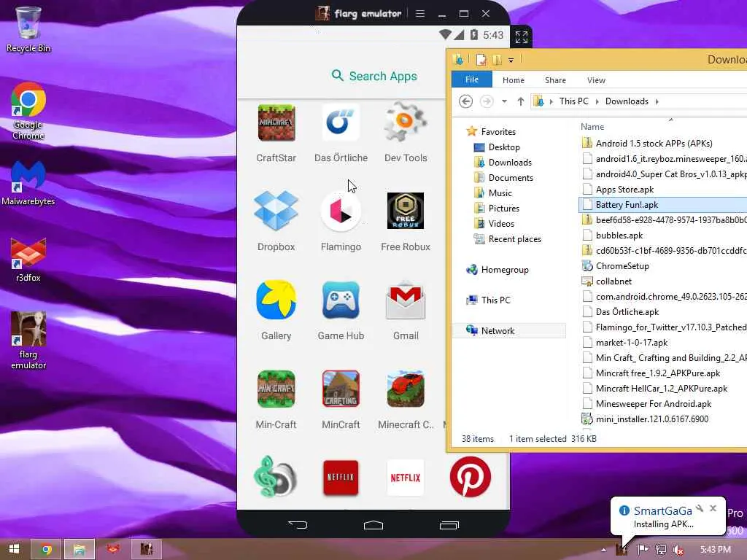
Task: Switch to Share ribbon tab
Action: 555,80
